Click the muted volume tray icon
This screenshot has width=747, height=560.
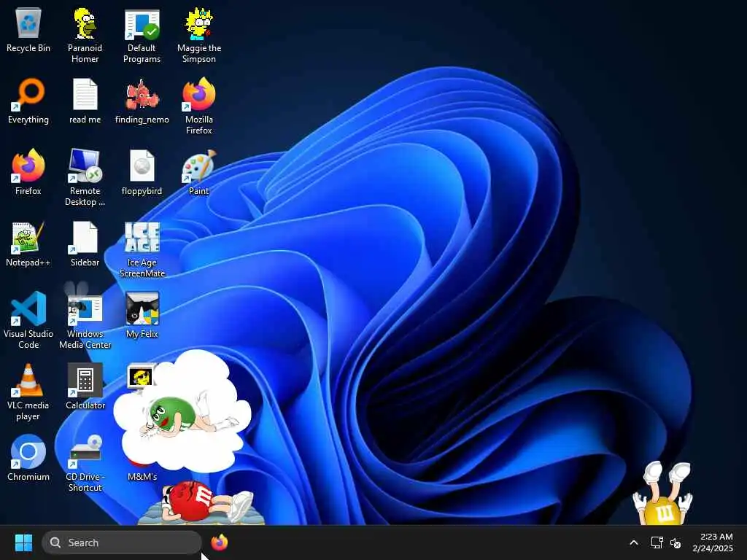point(676,542)
